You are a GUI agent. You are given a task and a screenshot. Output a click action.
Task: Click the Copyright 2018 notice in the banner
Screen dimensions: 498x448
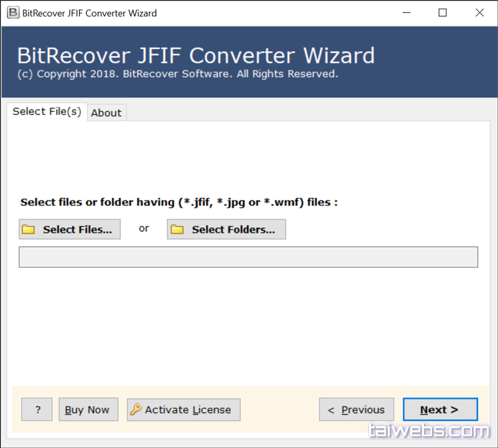pos(177,74)
